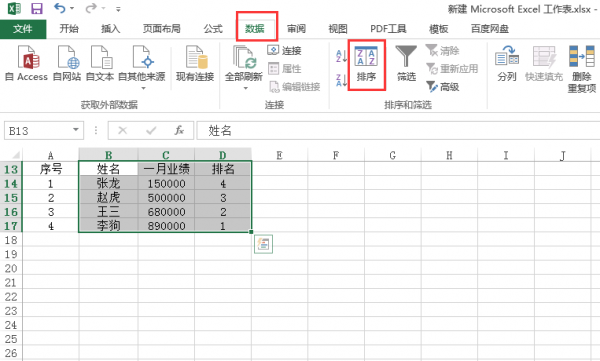Viewport: 600px width, 361px height.
Task: Click the Select All corner triangle
Action: pyautogui.click(x=15, y=155)
